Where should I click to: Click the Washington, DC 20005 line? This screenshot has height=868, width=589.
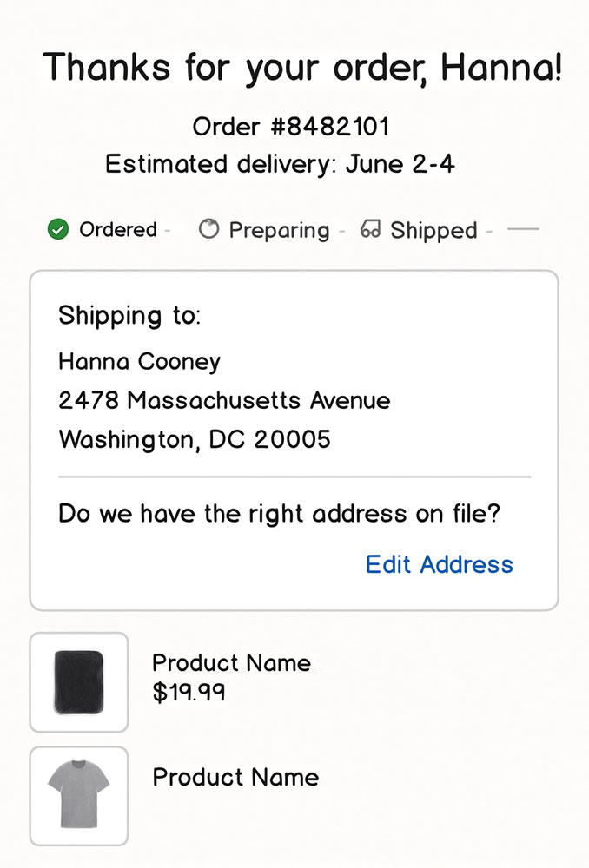(x=195, y=439)
